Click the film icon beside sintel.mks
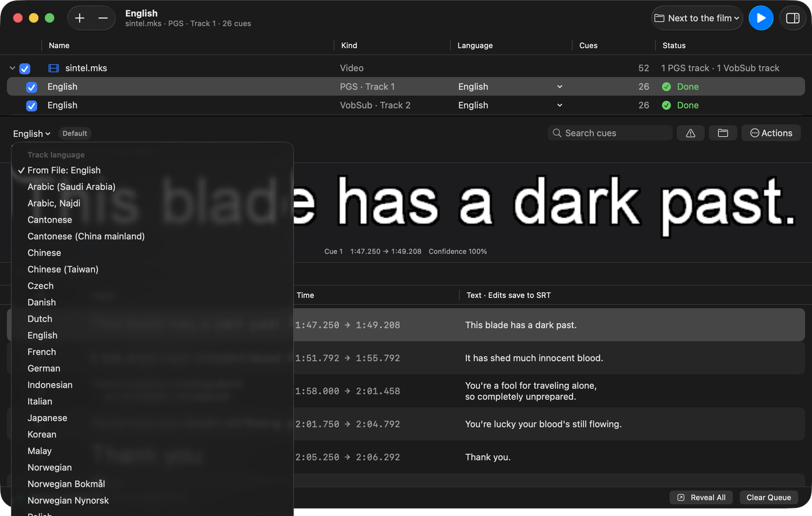This screenshot has width=812, height=516. 53,68
